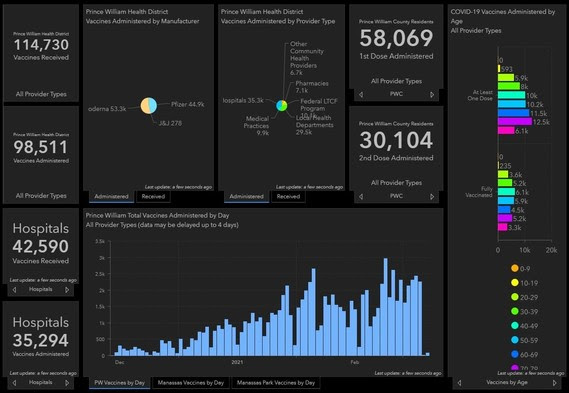The image size is (569, 393).
Task: Toggle 10-19 age group legend item
Action: pyautogui.click(x=524, y=283)
